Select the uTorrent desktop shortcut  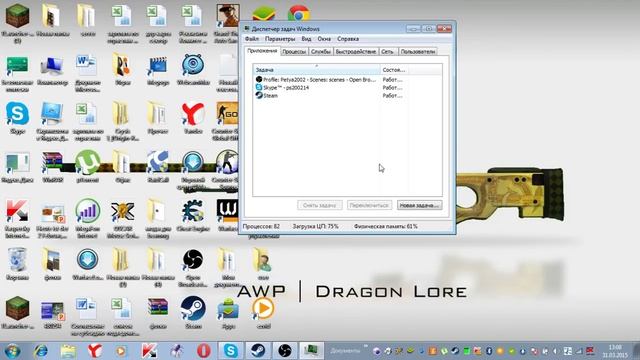click(87, 167)
